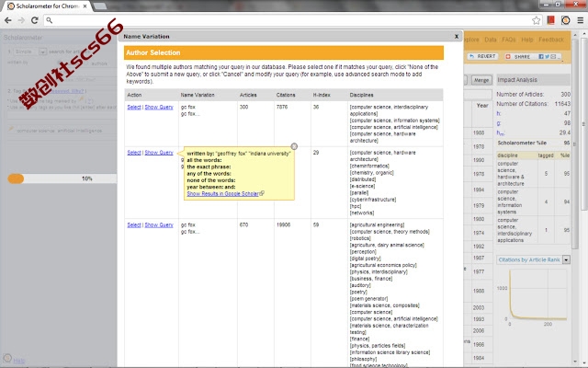The image size is (588, 368).
Task: Go back with the browser back arrow
Action: (8, 20)
